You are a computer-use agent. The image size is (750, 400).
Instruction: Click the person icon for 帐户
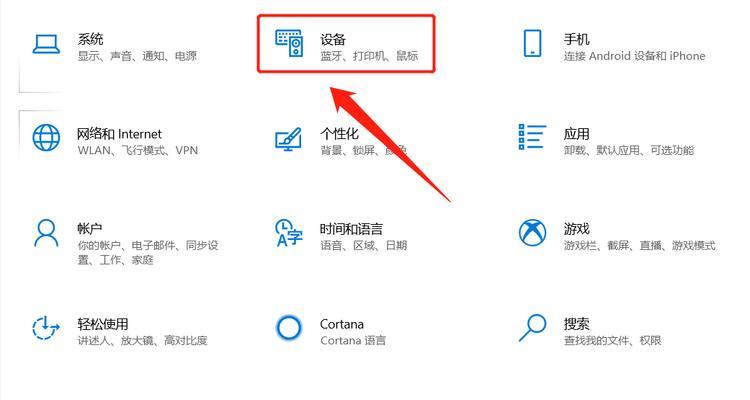[x=46, y=233]
